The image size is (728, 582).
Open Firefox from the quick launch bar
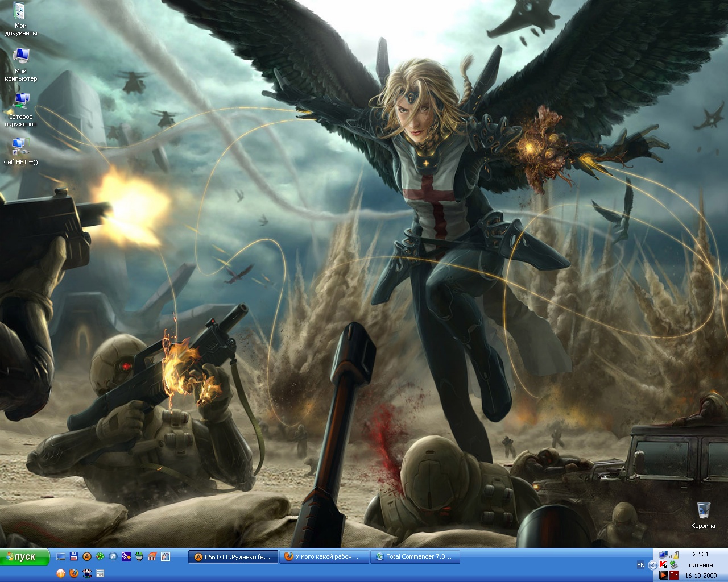coord(74,573)
